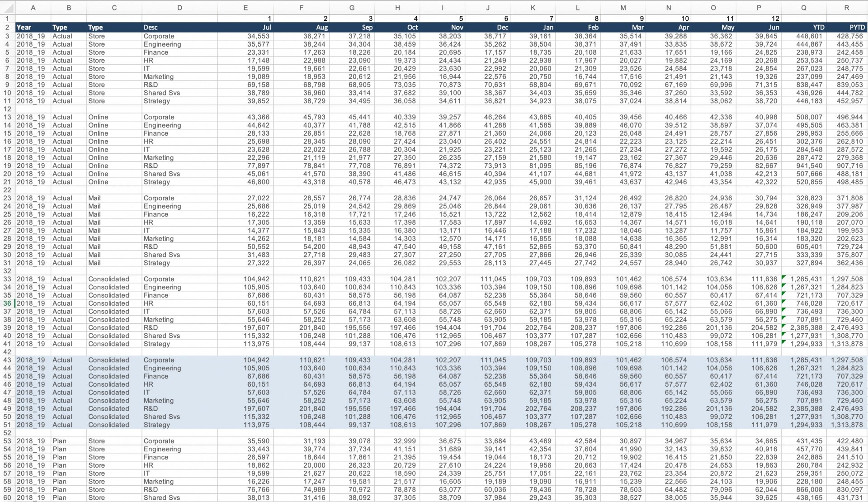Select Mail Corporate Jul value 27,022
This screenshot has height=502, width=868.
click(245, 198)
